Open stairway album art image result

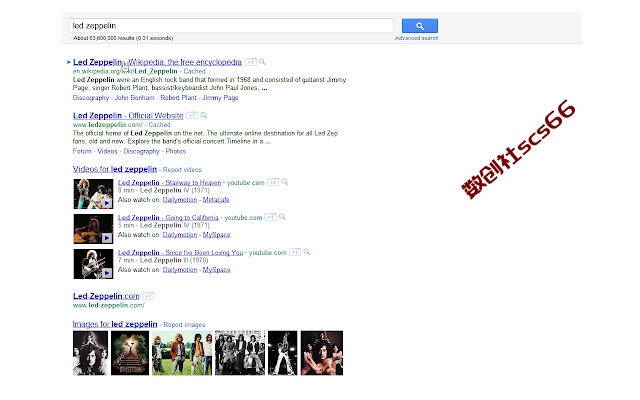[x=130, y=353]
